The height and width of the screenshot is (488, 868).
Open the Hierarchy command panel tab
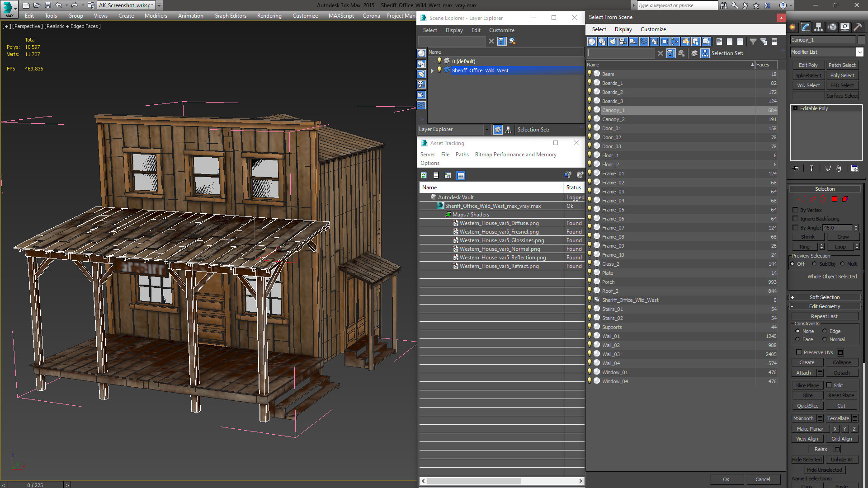[x=819, y=27]
